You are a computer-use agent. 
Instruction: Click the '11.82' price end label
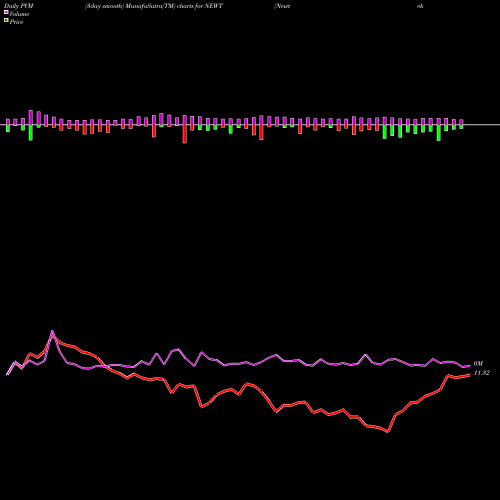click(481, 373)
